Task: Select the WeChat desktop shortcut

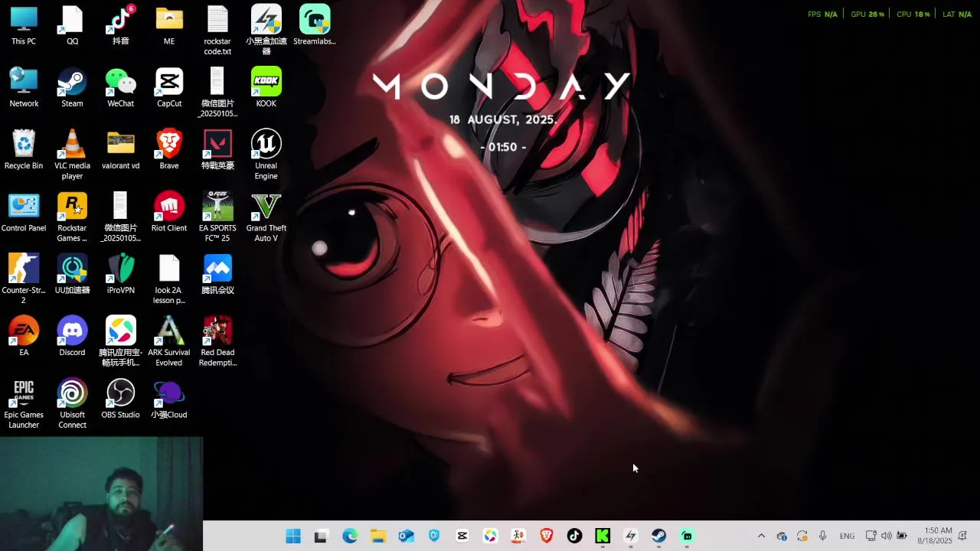Action: pyautogui.click(x=121, y=88)
